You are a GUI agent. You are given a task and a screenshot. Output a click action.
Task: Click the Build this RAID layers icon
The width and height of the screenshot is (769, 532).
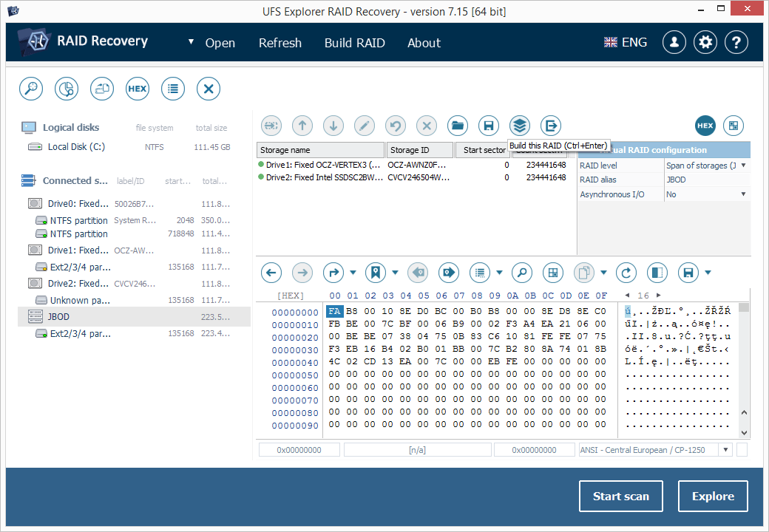click(520, 126)
